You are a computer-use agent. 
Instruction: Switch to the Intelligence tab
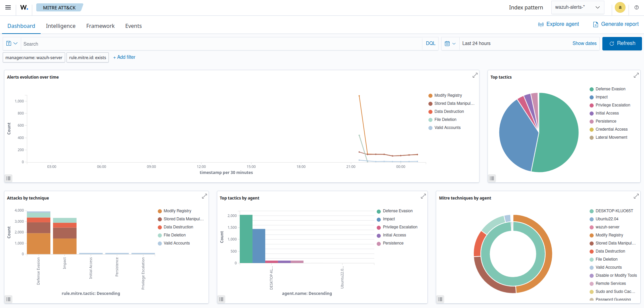tap(61, 26)
